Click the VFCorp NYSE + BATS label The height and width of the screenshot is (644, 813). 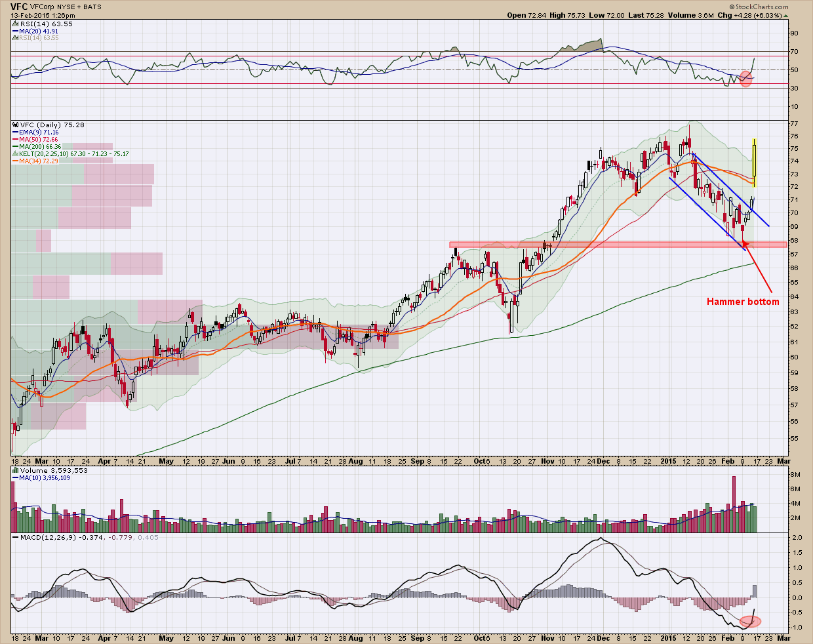click(x=66, y=6)
